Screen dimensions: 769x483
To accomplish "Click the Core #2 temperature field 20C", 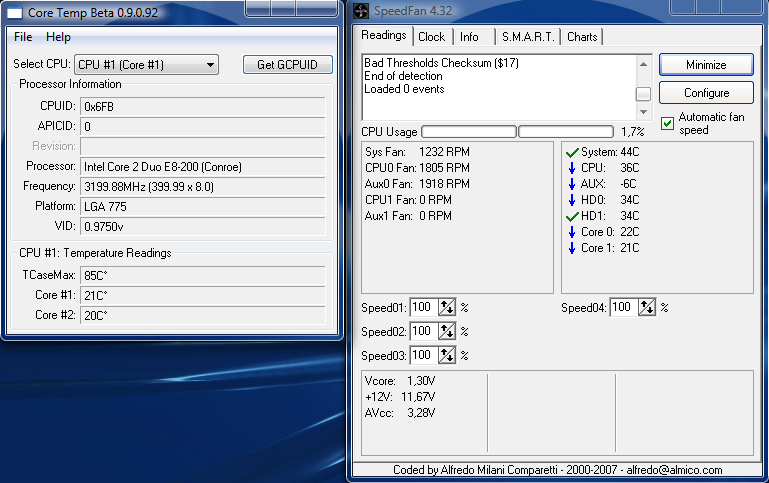I will (203, 315).
